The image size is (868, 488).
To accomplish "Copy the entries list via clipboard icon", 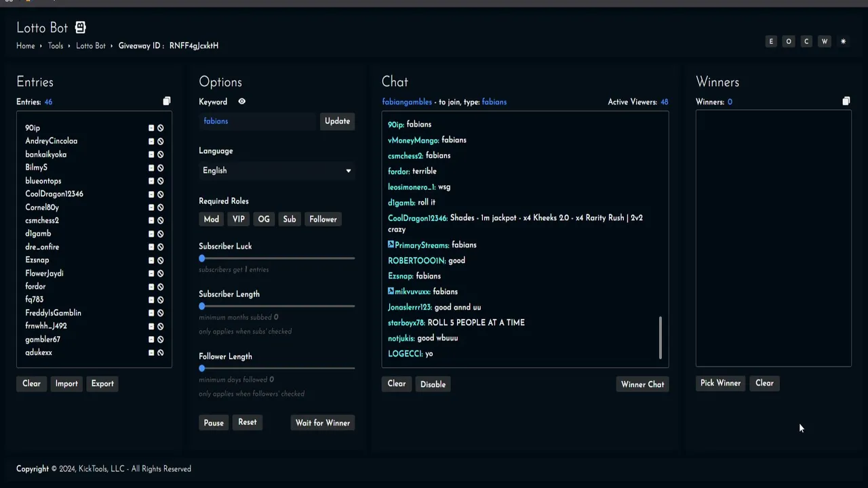I will (167, 101).
